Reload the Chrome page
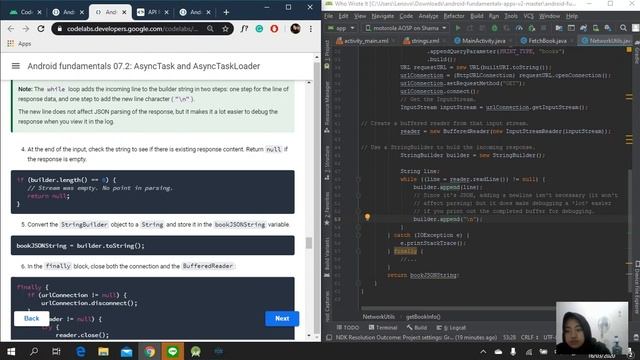640x360 pixels. click(x=41, y=29)
